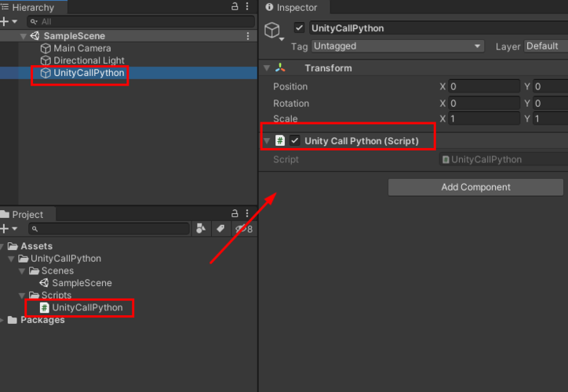Select the UnityCallPython folder
Viewport: 568px width, 392px height.
[x=66, y=259]
